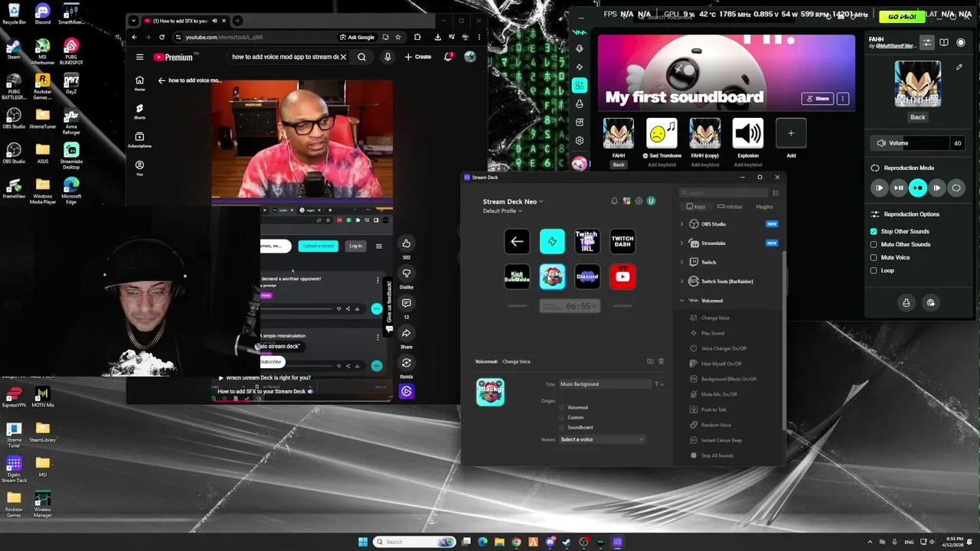Uncheck Stop Other Sounds

coord(874,231)
